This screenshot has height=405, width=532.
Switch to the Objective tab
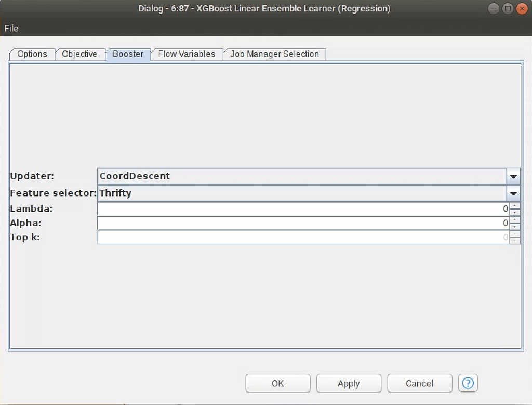coord(80,54)
